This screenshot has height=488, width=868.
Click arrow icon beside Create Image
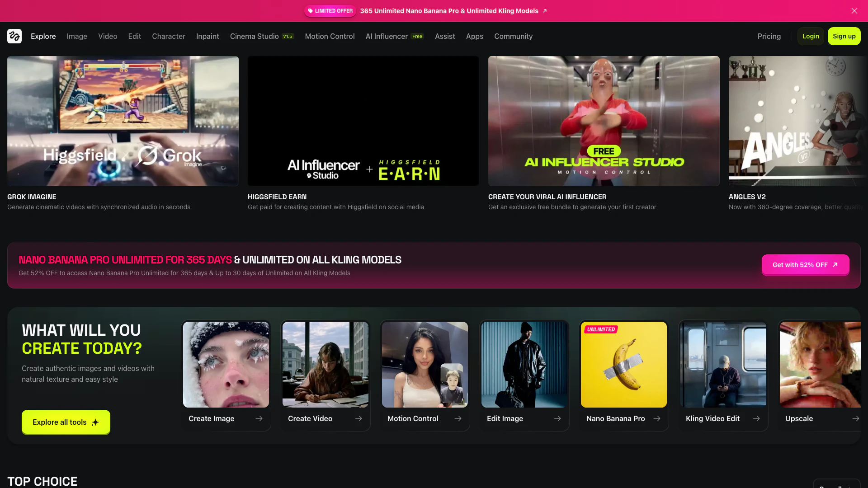point(259,418)
